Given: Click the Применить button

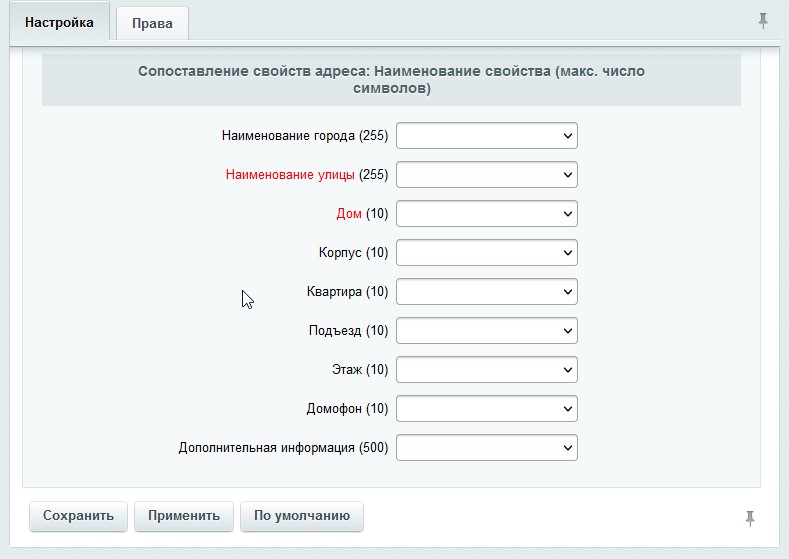Looking at the screenshot, I should pos(183,516).
